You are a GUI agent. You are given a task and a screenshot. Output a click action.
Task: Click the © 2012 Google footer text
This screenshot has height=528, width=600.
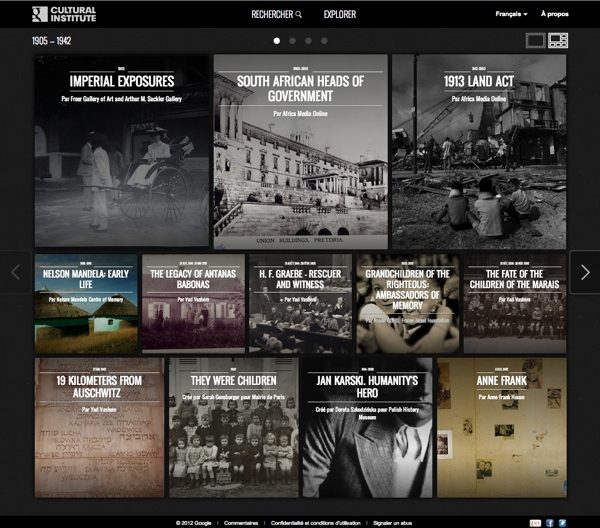click(194, 523)
